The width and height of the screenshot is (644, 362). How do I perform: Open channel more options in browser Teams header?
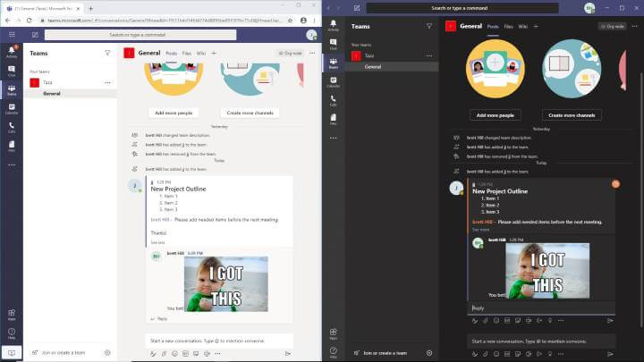point(312,53)
